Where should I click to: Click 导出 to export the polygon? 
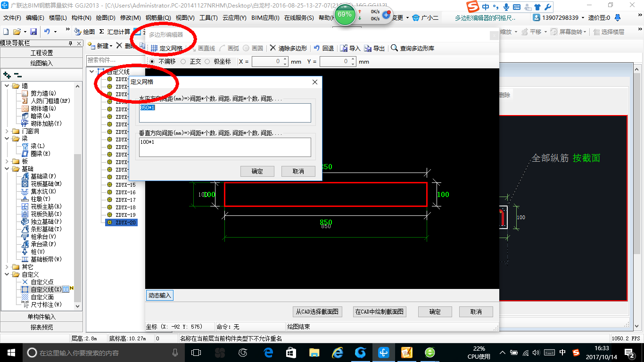pyautogui.click(x=375, y=48)
